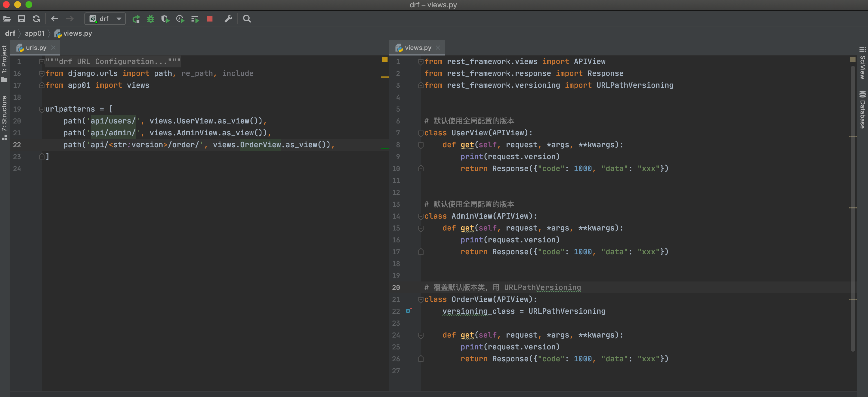Image resolution: width=868 pixels, height=397 pixels.
Task: Stop the running drf server
Action: coord(210,19)
